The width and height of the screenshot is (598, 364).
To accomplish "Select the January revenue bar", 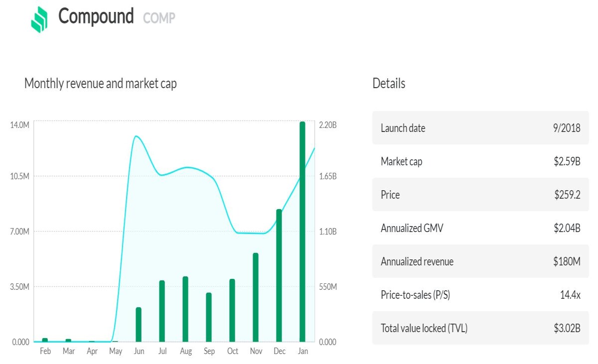I will point(302,232).
